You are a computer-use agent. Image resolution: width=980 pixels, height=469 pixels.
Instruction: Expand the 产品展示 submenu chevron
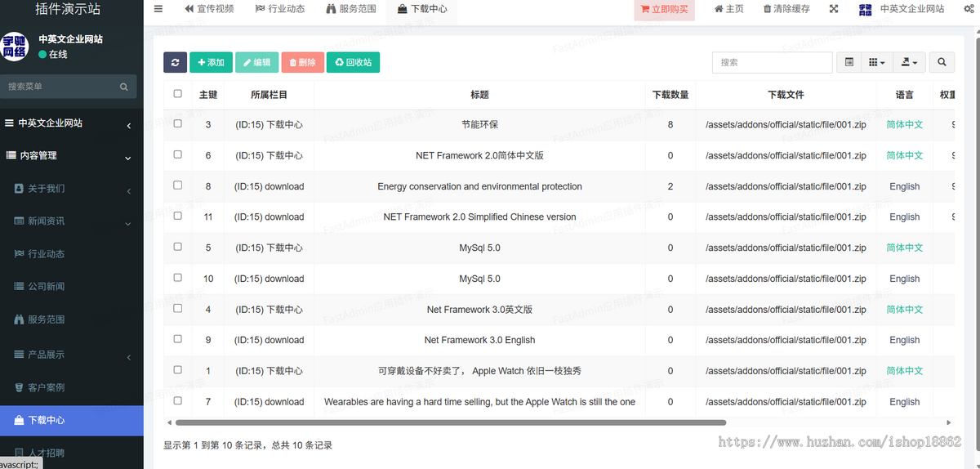coord(129,357)
